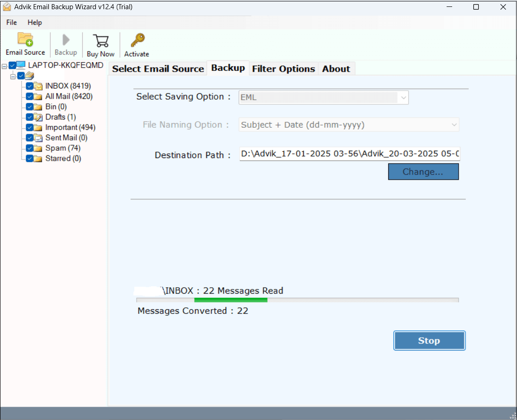This screenshot has width=517, height=420.
Task: Click the Change... destination button
Action: 423,172
